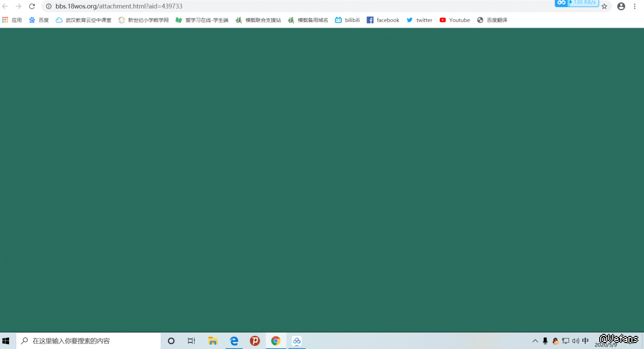Reload the page with the refresh button
644x349 pixels.
[32, 7]
